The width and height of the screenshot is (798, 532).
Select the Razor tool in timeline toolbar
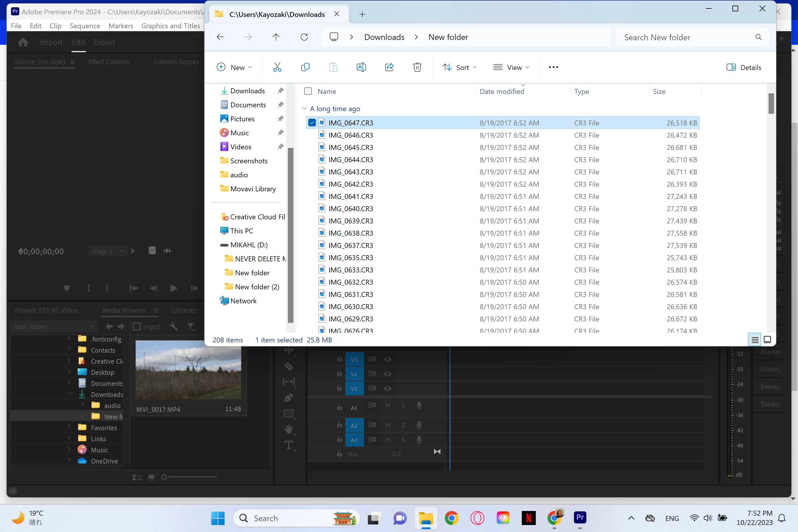coord(288,366)
